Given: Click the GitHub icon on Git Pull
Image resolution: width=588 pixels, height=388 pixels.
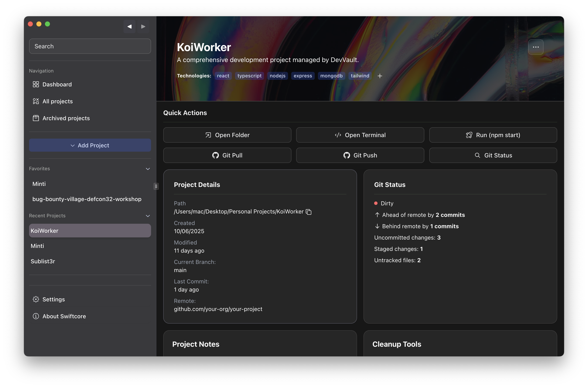Looking at the screenshot, I should 215,155.
